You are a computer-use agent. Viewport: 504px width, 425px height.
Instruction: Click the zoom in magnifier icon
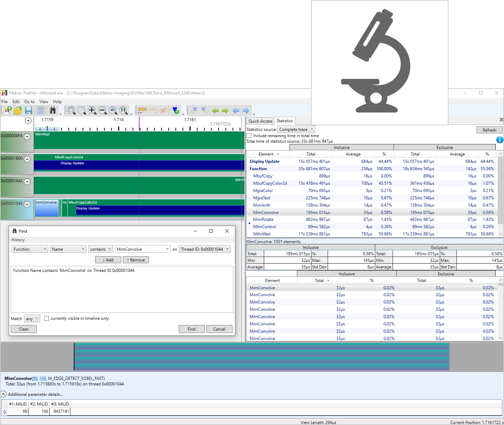pos(92,110)
